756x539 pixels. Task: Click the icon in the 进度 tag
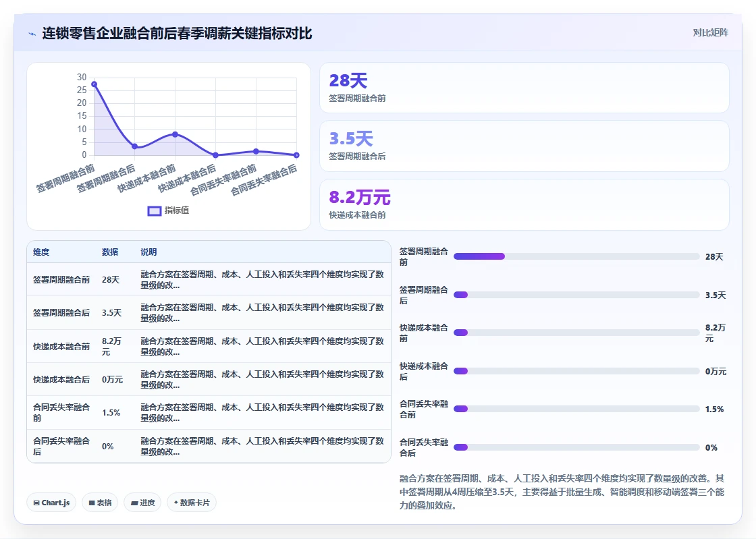click(134, 503)
